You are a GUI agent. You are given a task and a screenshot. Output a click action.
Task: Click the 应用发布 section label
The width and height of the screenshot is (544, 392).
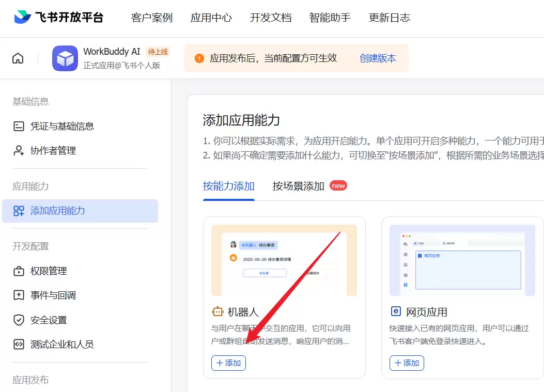coord(30,380)
